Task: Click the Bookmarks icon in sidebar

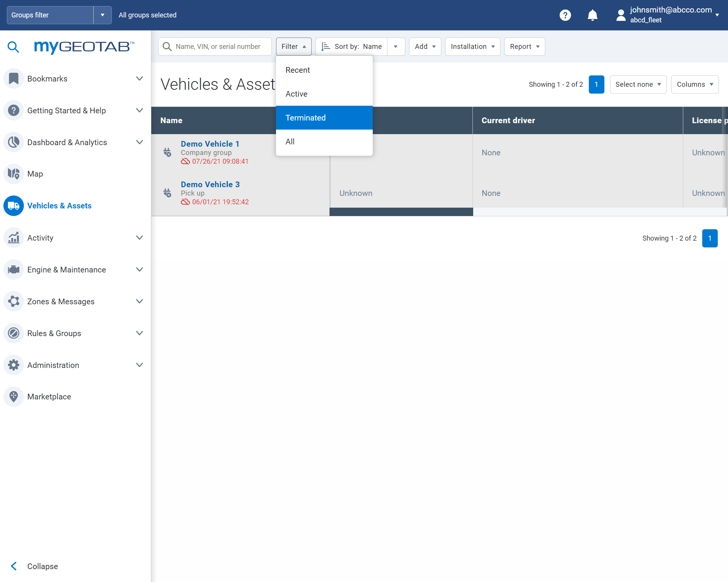Action: point(14,78)
